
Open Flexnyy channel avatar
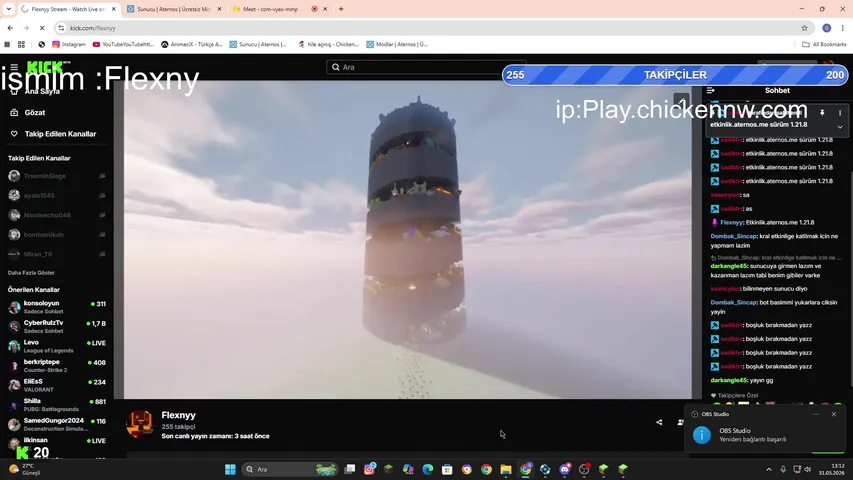pos(140,424)
